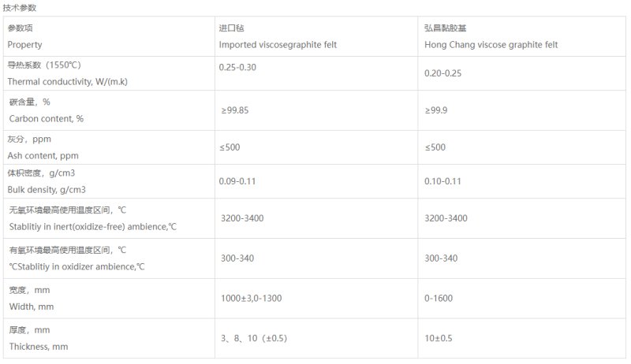Click the Stablitiy in oxidizer ambience label
This screenshot has width=631, height=364.
coord(77,267)
